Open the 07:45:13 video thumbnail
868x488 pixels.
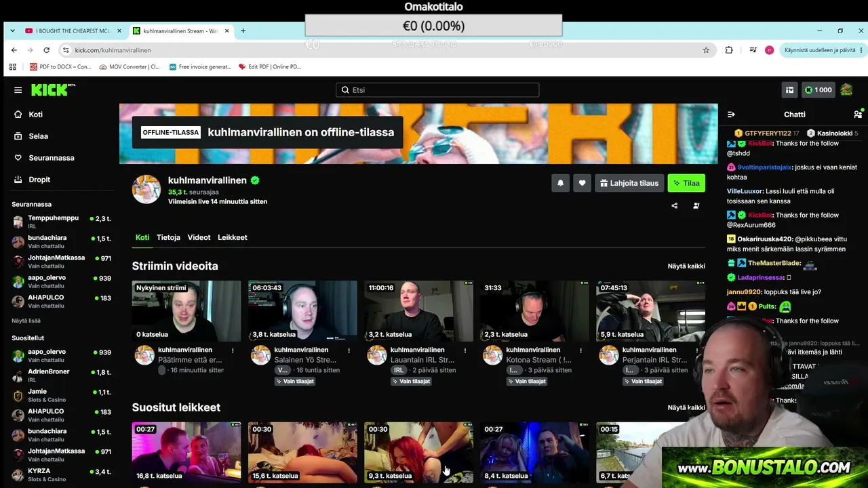coord(650,311)
